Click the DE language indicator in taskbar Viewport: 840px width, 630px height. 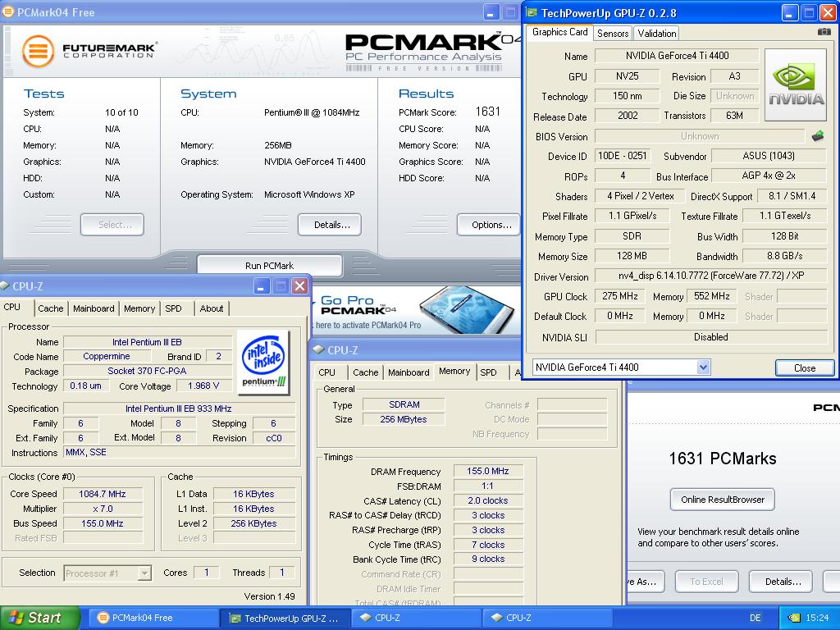pos(755,618)
